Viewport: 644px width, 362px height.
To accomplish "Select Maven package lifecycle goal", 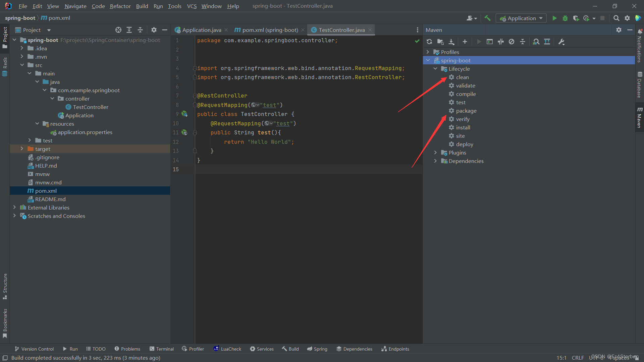I will 466,111.
